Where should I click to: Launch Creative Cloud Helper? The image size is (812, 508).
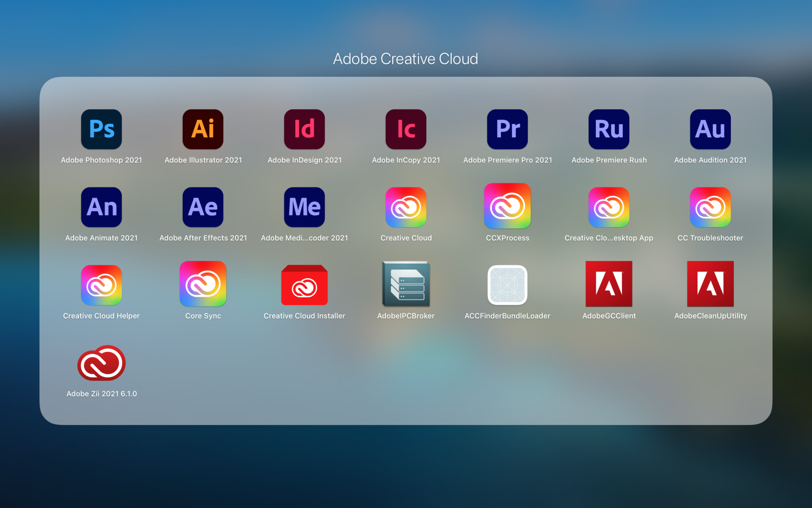click(101, 285)
